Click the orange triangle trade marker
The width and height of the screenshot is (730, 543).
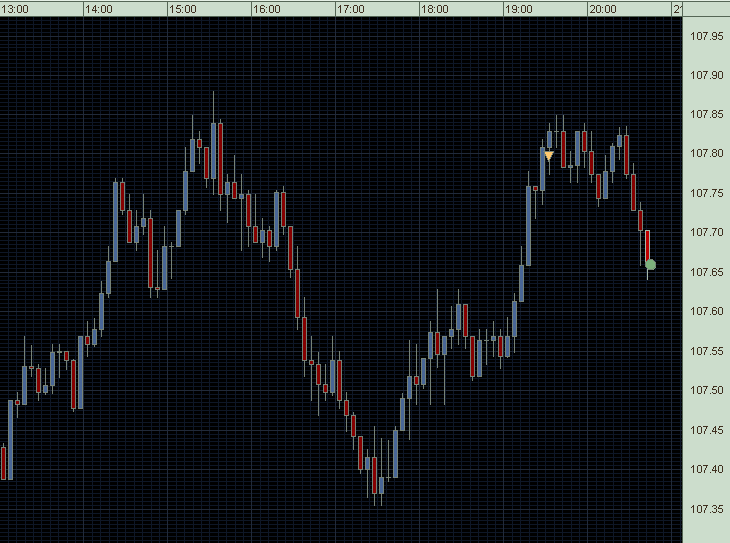[x=549, y=156]
